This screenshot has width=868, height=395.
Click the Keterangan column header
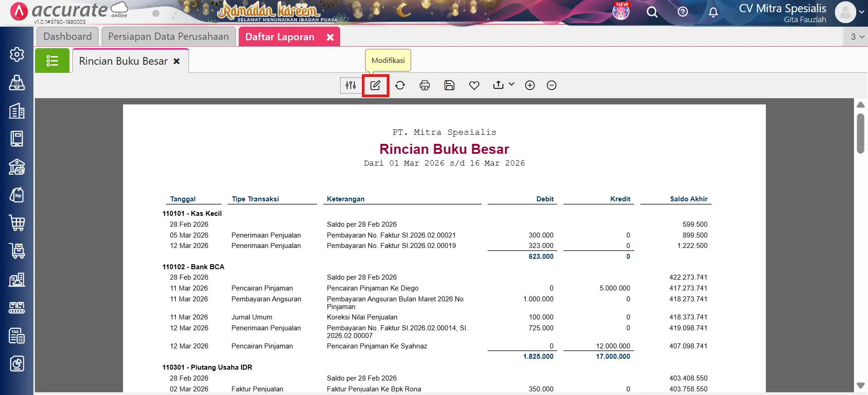(x=346, y=199)
